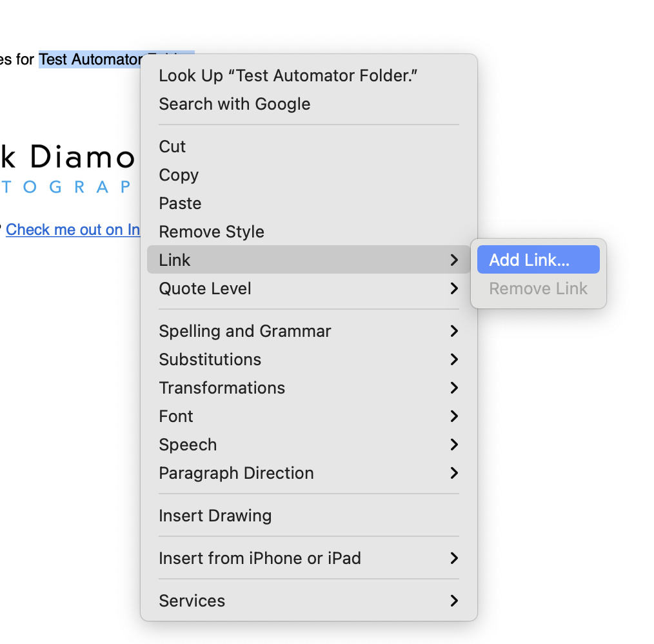This screenshot has height=644, width=654.
Task: Click Cut in the context menu
Action: tap(172, 146)
